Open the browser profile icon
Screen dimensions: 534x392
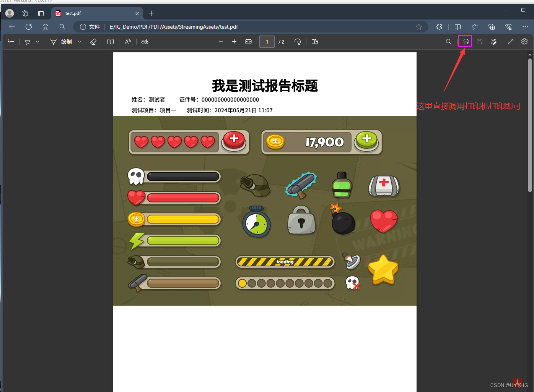(x=10, y=13)
